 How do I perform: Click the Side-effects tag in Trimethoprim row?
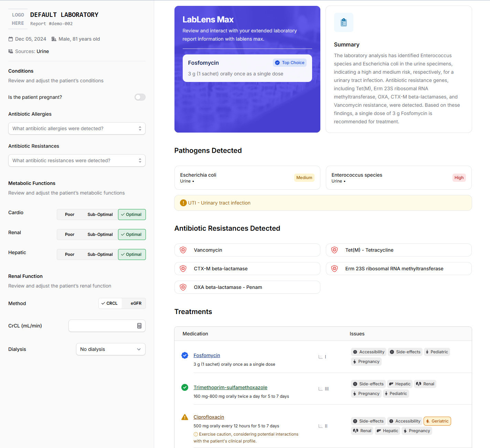pos(368,384)
